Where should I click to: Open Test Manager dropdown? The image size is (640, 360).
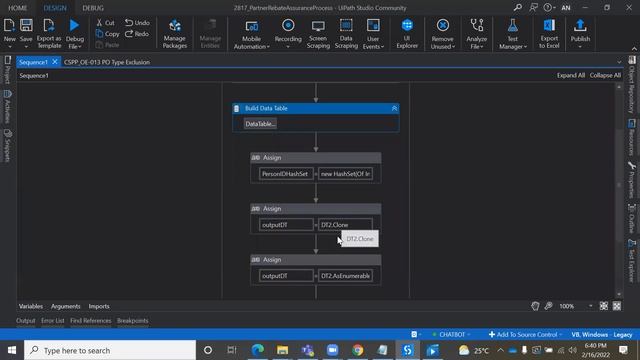pyautogui.click(x=513, y=35)
